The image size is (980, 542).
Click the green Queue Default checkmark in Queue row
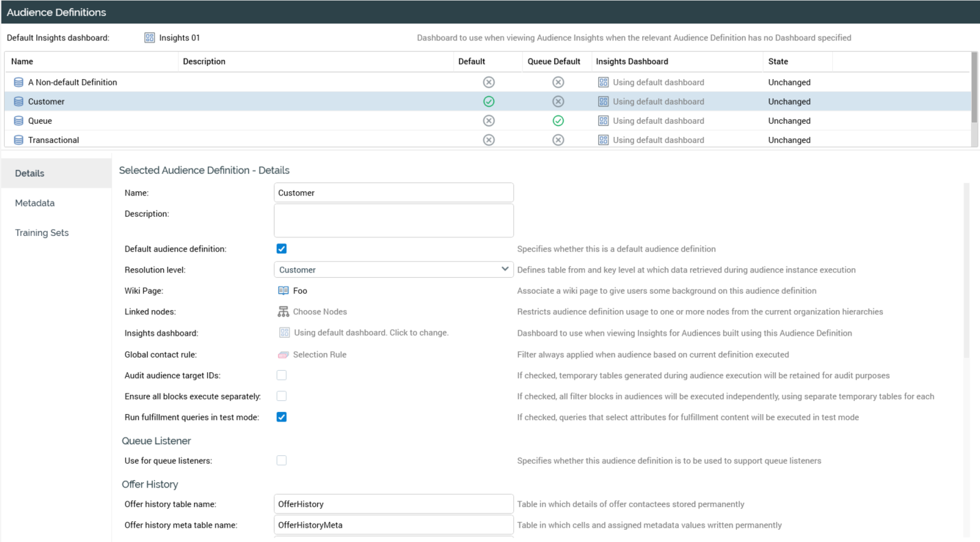(x=558, y=121)
